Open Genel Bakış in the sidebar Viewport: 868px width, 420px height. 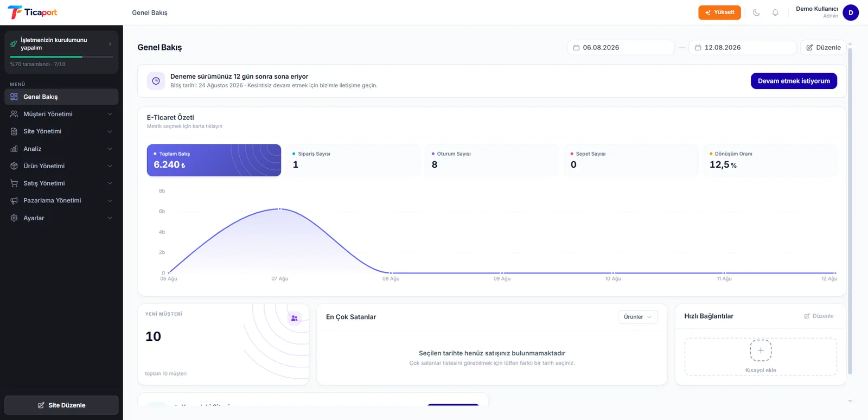[61, 97]
